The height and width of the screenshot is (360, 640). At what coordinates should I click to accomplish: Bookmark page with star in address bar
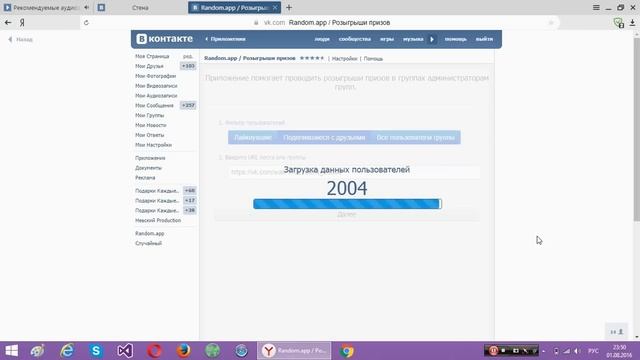551,22
